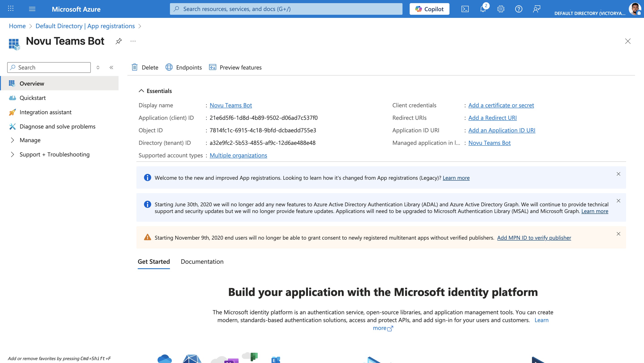The image size is (644, 363).
Task: Click the help icon in the top bar
Action: click(519, 9)
